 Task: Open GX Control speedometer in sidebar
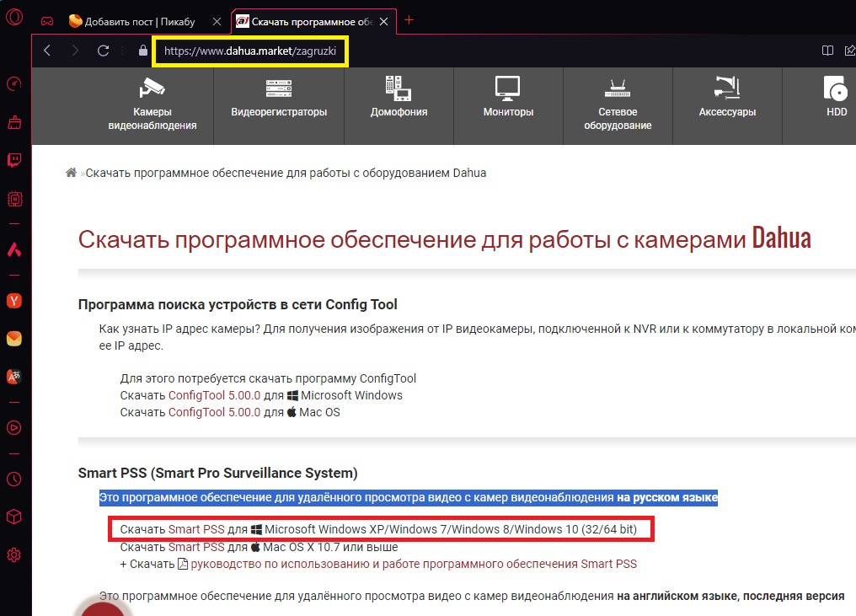[x=14, y=83]
